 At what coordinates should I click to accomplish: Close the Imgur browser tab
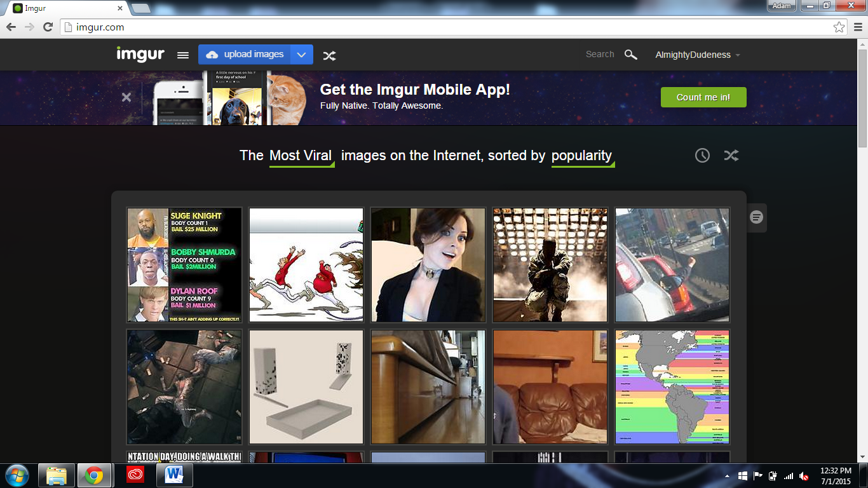(x=119, y=8)
